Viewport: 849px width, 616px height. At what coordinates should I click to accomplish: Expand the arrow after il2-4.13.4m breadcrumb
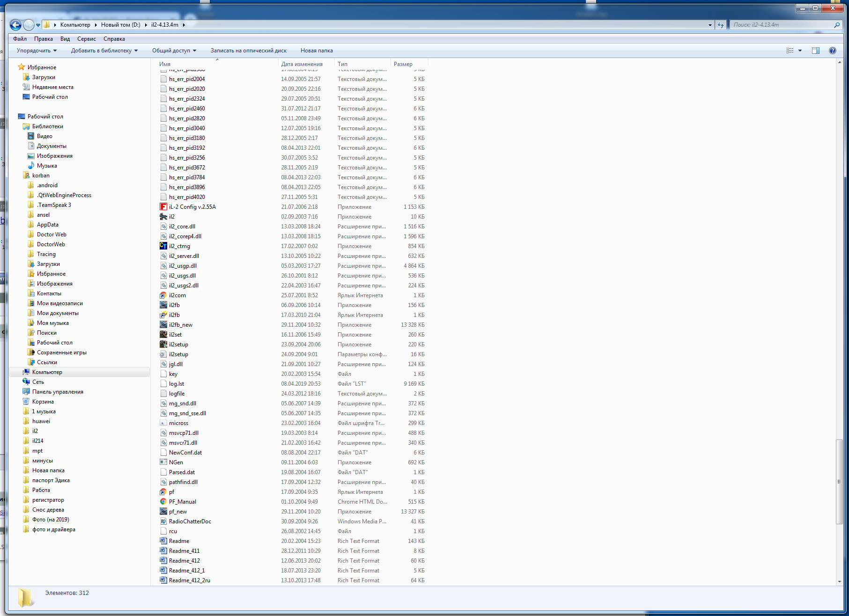click(x=184, y=25)
